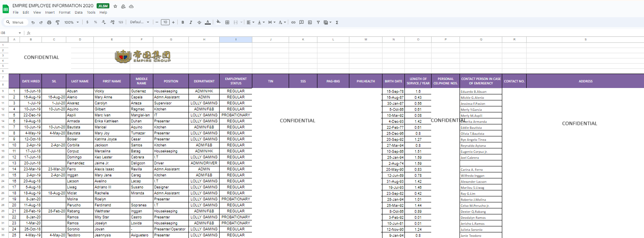Open text rotation dropdown

(x=282, y=22)
